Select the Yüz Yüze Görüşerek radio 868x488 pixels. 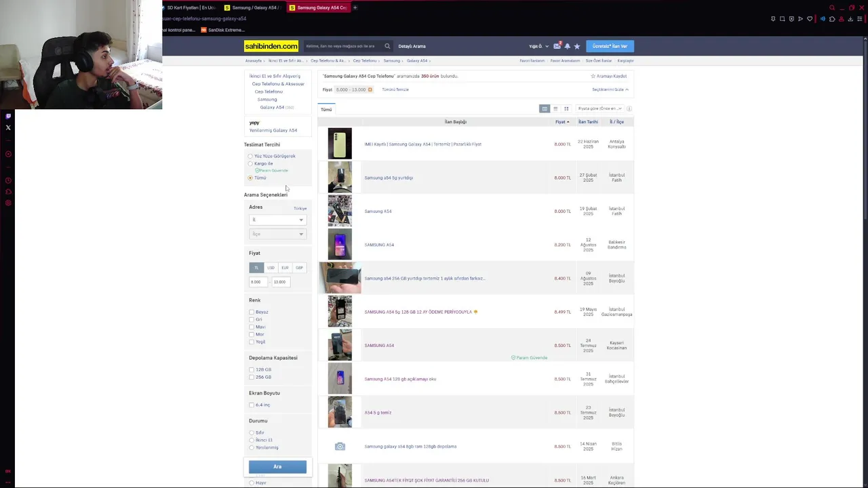[250, 156]
